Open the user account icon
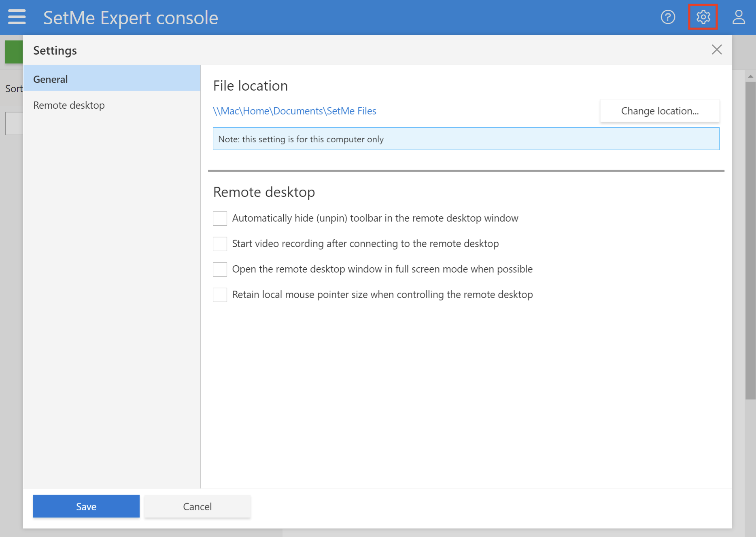The image size is (756, 537). [739, 17]
